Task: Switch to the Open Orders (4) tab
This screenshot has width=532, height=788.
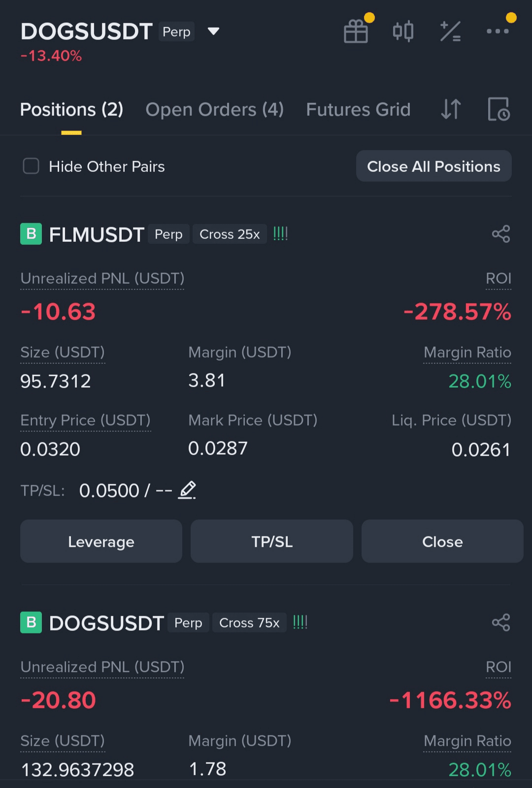Action: click(214, 109)
